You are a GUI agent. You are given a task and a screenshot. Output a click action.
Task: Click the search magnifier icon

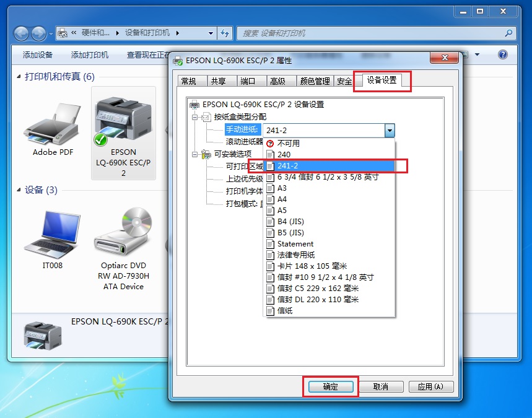click(508, 33)
